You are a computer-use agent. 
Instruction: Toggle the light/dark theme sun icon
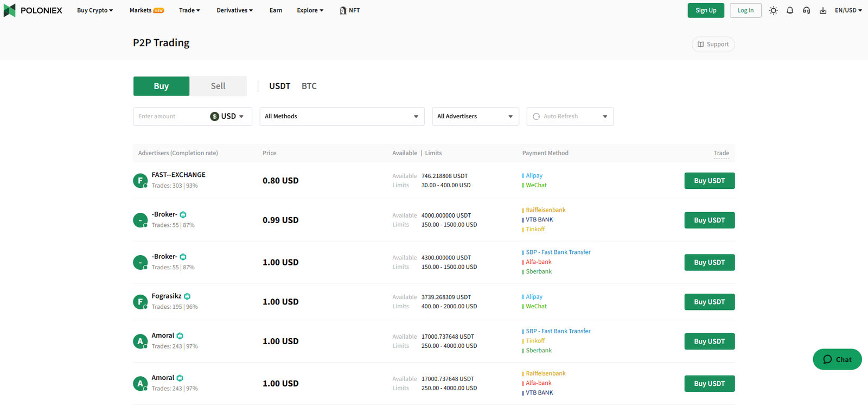(x=774, y=10)
